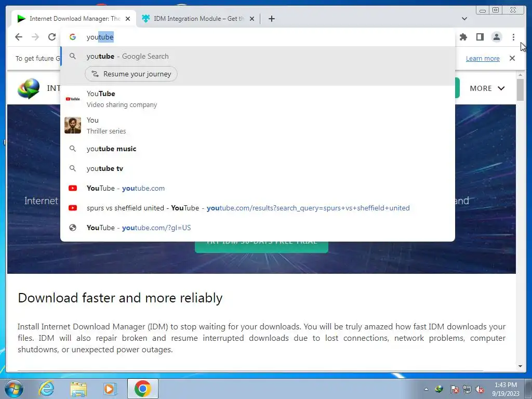Image resolution: width=532 pixels, height=399 pixels.
Task: Launch Internet Explorer from taskbar
Action: tap(46, 389)
